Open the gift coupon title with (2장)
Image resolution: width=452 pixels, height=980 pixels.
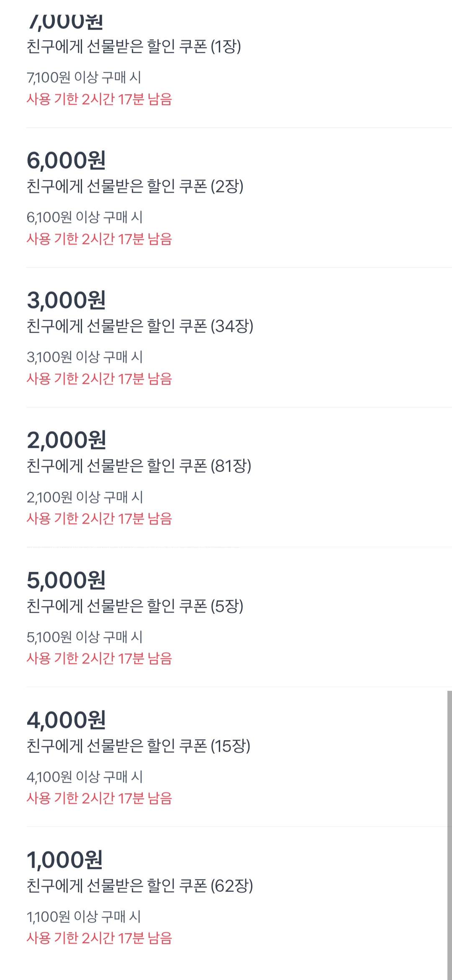[135, 186]
